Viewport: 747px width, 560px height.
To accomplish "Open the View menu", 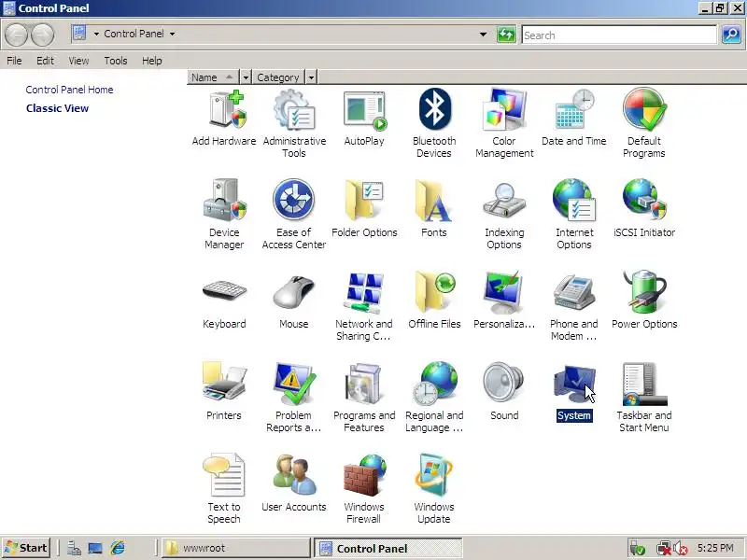I will [78, 61].
